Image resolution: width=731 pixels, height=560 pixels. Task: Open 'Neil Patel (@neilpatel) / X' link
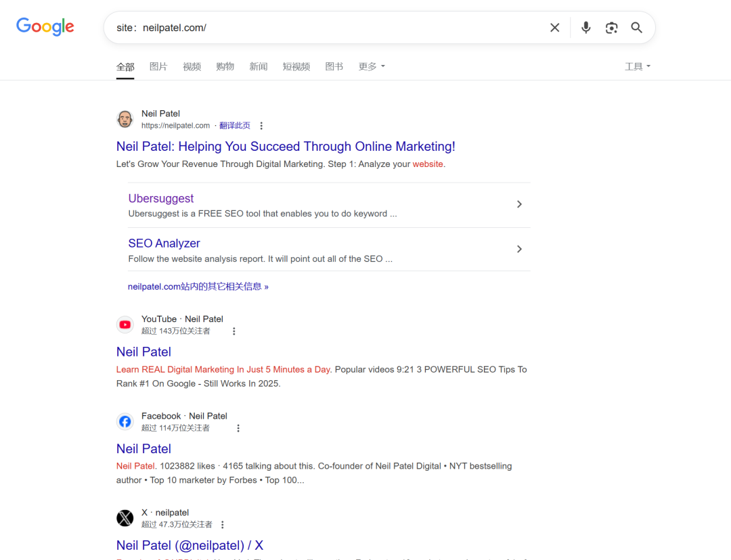click(190, 545)
